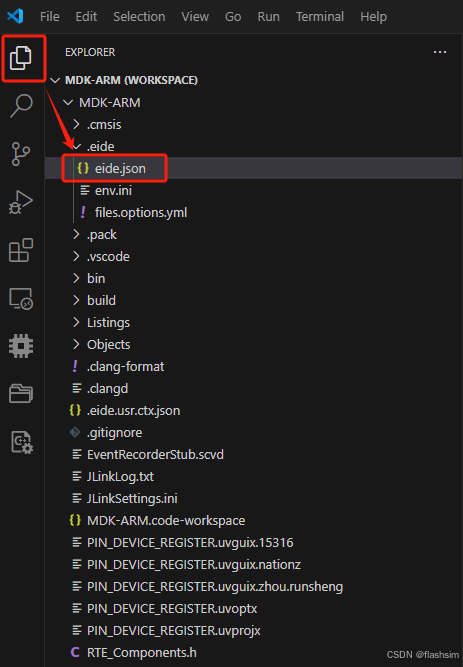Open the .clang-format file
463x667 pixels.
[253, 367]
